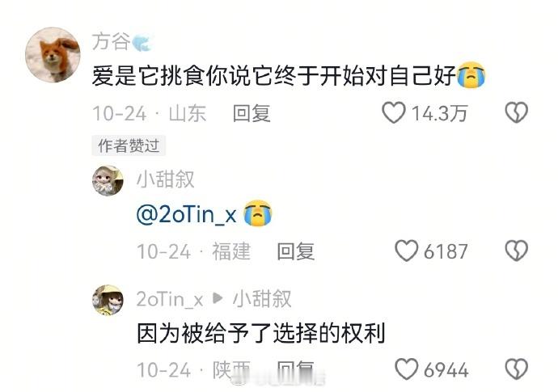Open 小甜叙's doll avatar profile

pyautogui.click(x=108, y=181)
